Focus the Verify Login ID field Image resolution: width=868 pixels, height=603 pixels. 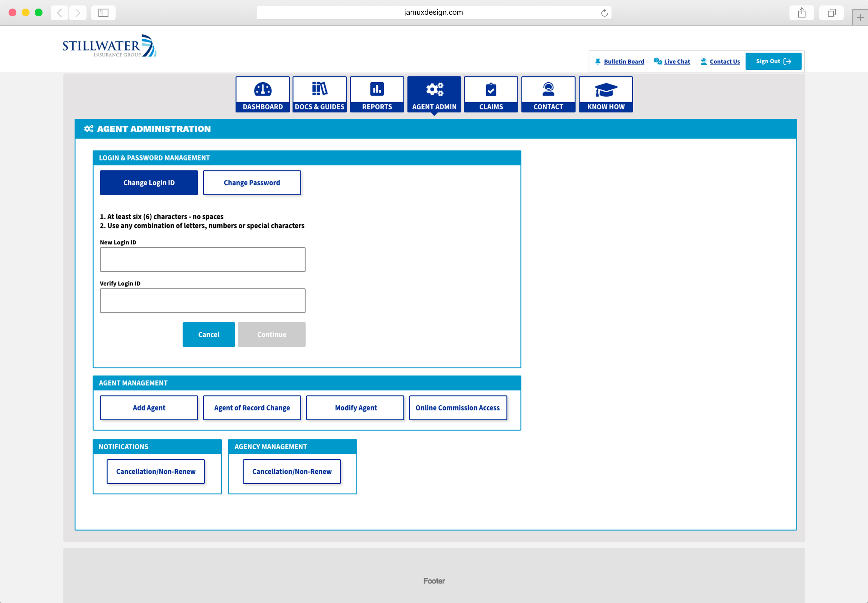coord(203,301)
